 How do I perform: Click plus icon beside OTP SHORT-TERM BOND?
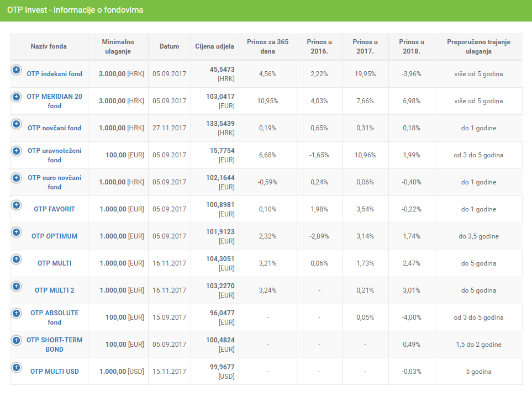tap(16, 341)
